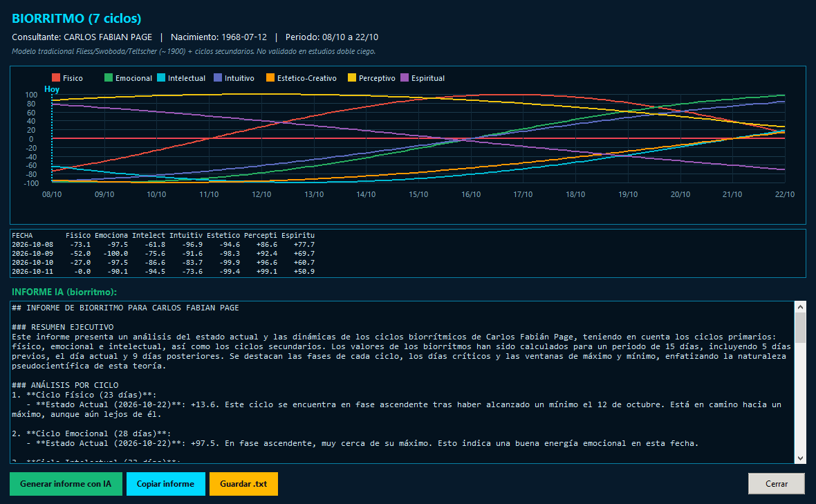Click the 2026-10-10 table row date

[33, 263]
